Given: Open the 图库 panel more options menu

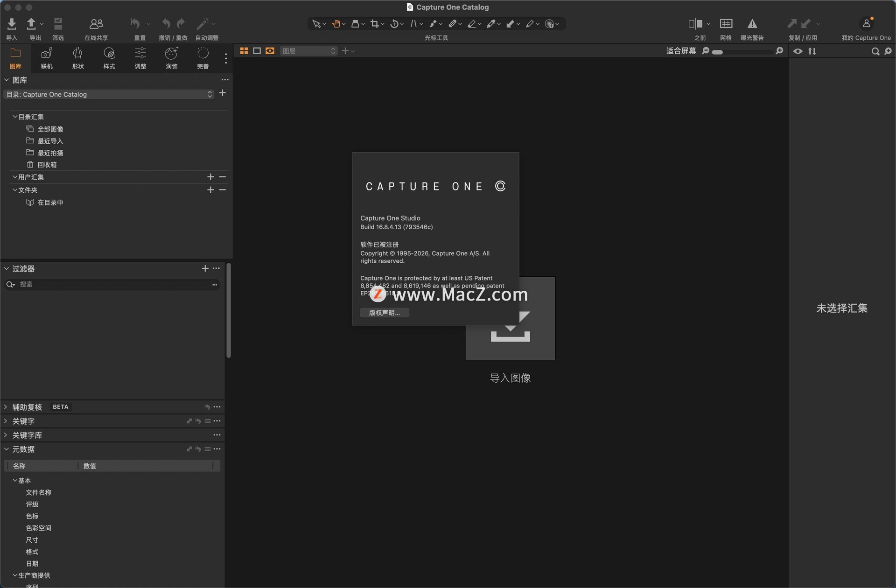Looking at the screenshot, I should pos(225,80).
